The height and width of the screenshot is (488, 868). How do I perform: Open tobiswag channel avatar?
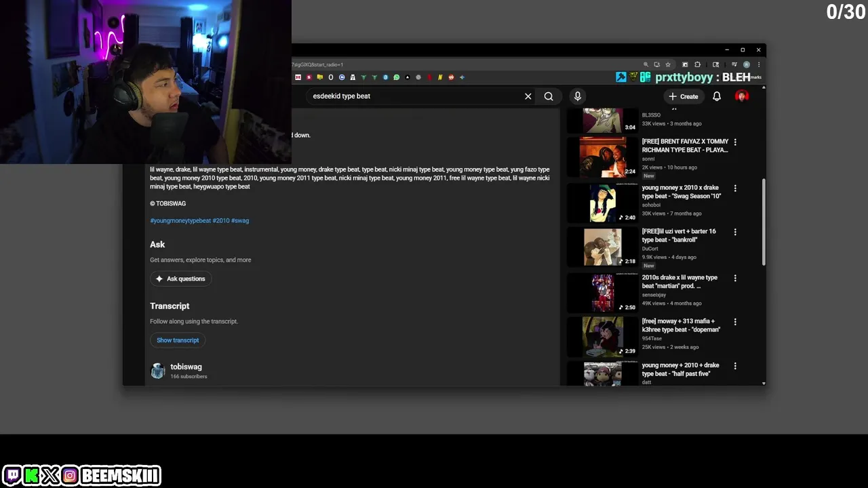158,371
